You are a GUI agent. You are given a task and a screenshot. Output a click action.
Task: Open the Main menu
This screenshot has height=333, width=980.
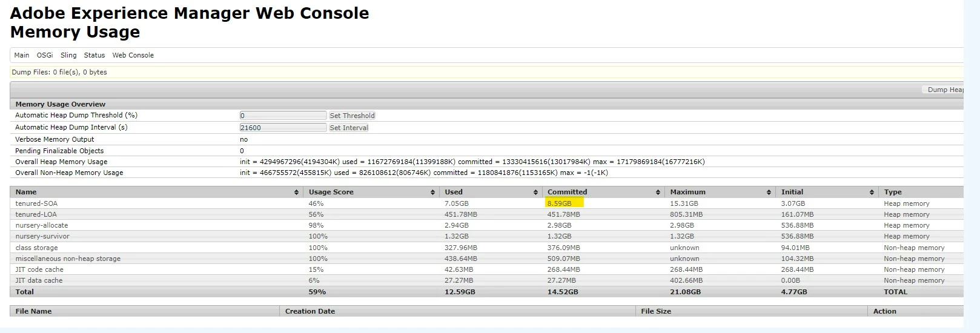coord(22,55)
